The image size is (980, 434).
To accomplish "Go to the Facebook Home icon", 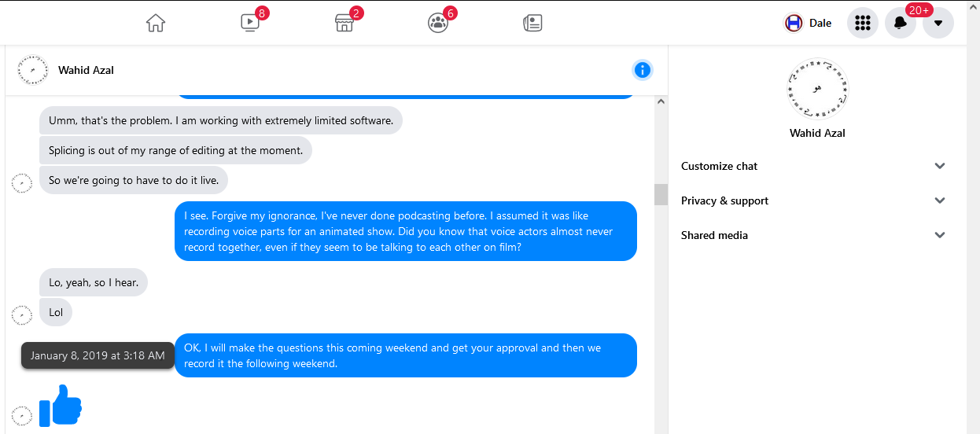I will [156, 23].
